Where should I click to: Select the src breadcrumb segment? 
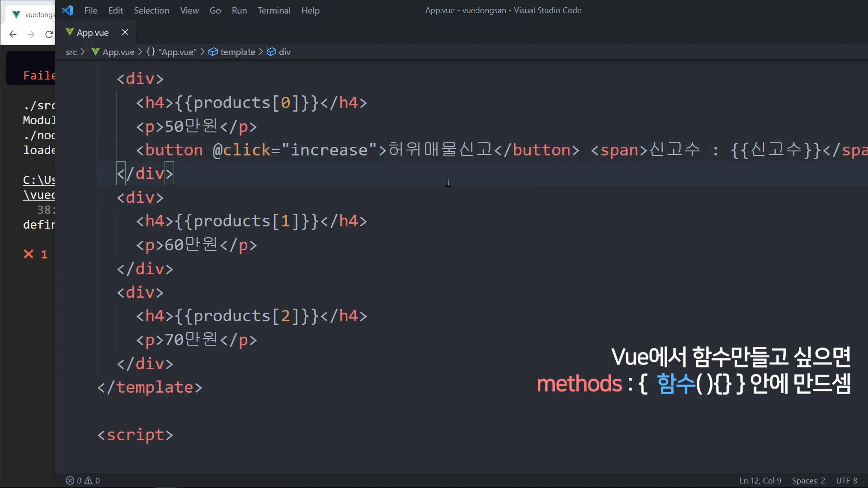(x=71, y=52)
